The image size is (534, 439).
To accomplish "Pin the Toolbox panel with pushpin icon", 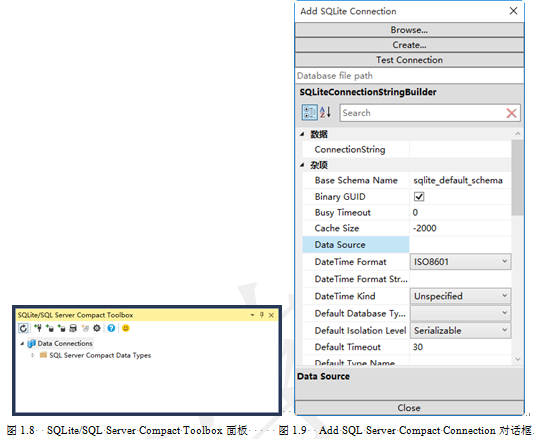I will pos(262,315).
